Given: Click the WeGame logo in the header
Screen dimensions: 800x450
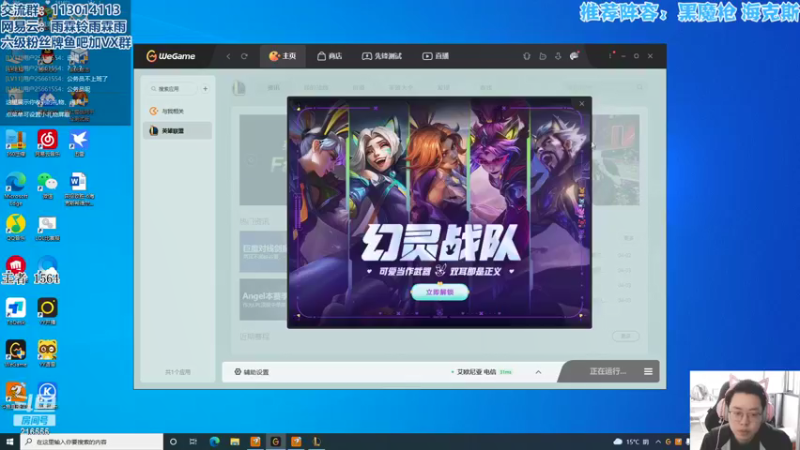Looking at the screenshot, I should [x=170, y=56].
